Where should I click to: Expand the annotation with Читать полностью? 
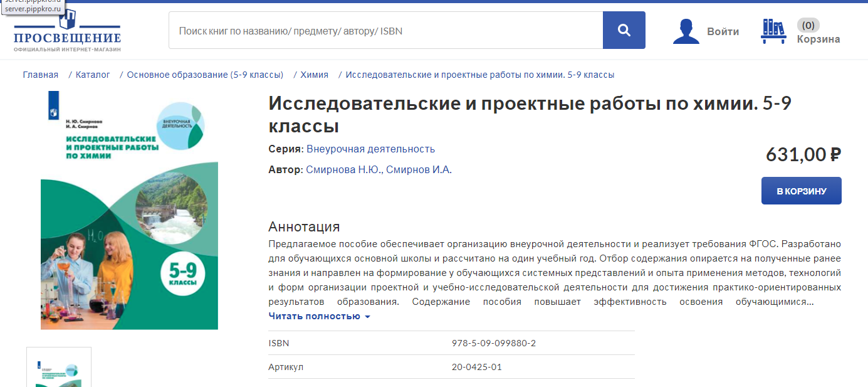coord(319,316)
